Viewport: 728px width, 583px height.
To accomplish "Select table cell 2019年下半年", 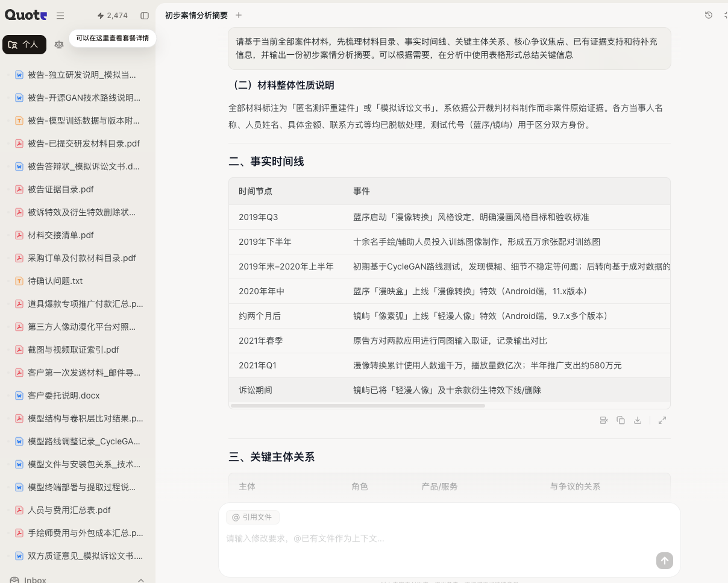I will click(x=286, y=242).
